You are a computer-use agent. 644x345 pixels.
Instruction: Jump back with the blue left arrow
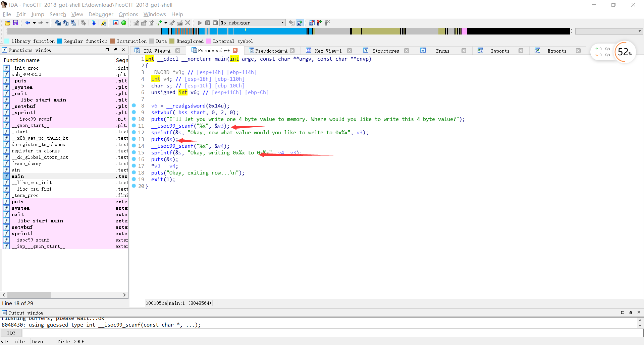coord(28,23)
